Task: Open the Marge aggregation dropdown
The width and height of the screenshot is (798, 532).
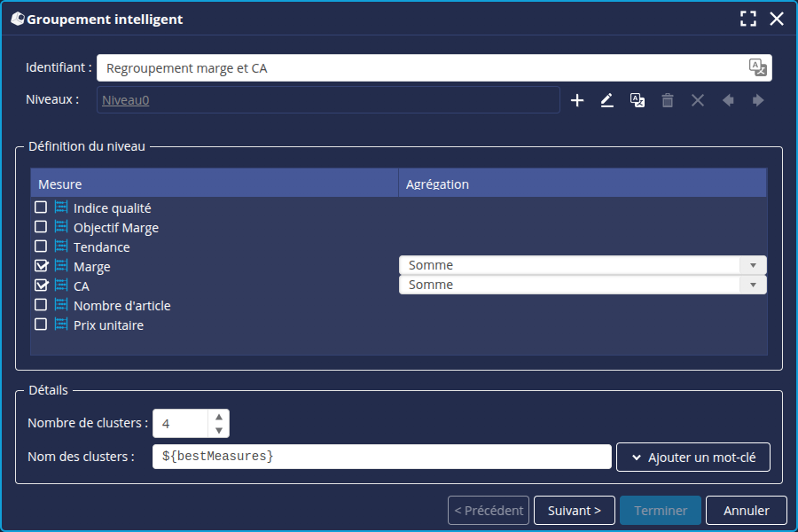Action: point(753,265)
